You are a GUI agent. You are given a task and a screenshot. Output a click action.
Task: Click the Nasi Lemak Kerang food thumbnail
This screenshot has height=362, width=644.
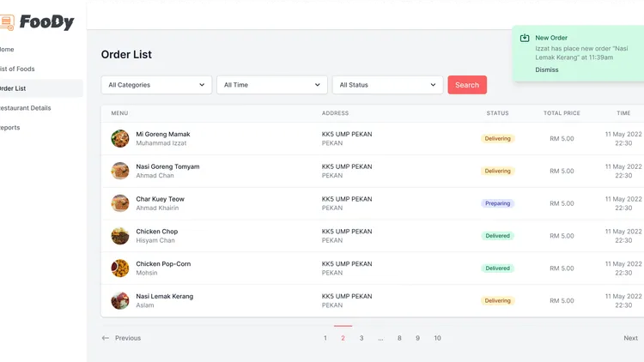pyautogui.click(x=120, y=301)
